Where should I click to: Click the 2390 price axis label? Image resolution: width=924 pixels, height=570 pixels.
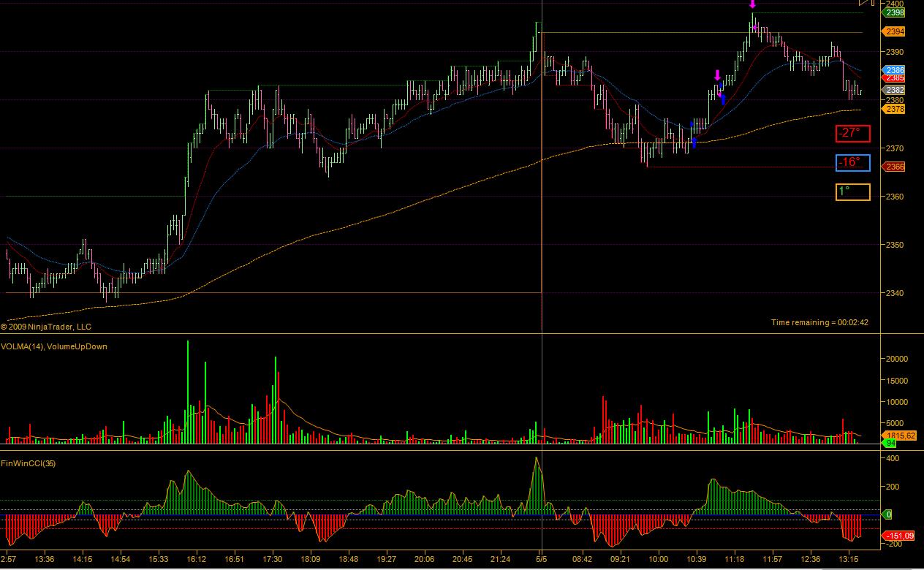[896, 52]
